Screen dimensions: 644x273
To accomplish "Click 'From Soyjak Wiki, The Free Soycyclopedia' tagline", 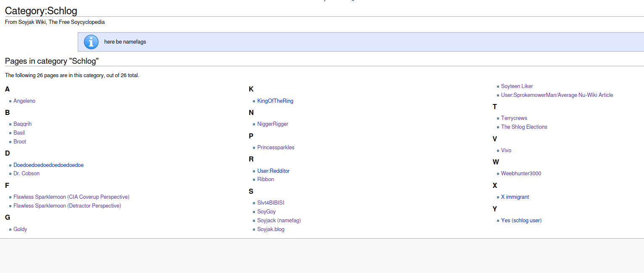I will [x=55, y=22].
